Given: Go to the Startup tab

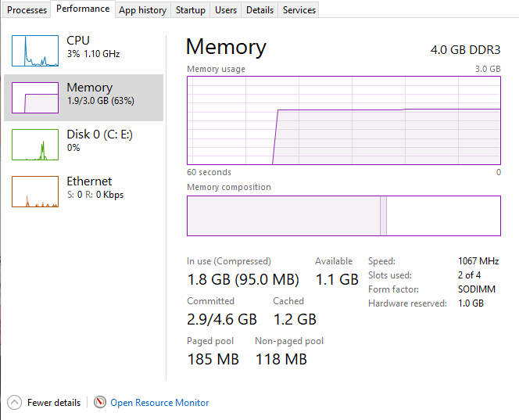Looking at the screenshot, I should [x=191, y=10].
